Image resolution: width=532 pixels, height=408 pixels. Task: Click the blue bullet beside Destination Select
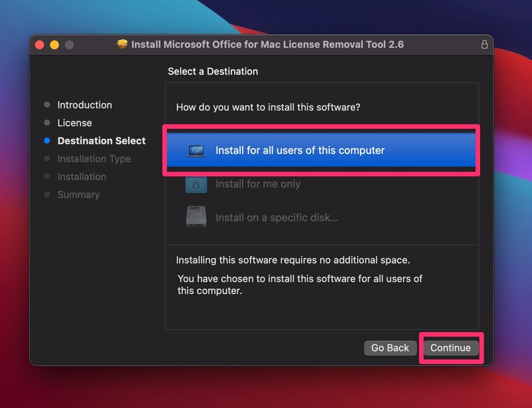47,141
